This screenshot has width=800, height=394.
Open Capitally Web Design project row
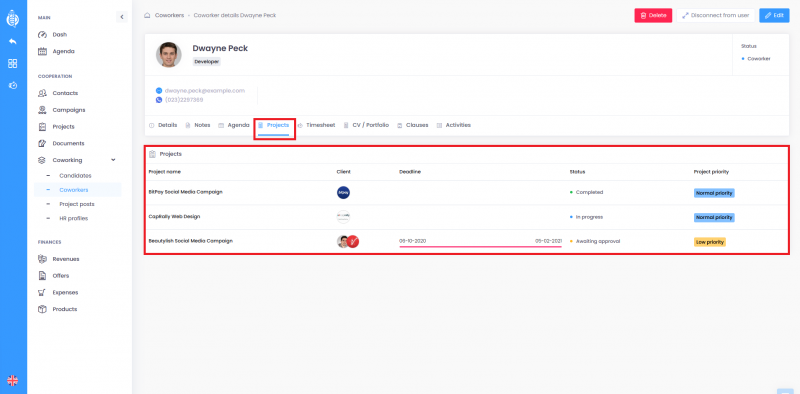[467, 217]
